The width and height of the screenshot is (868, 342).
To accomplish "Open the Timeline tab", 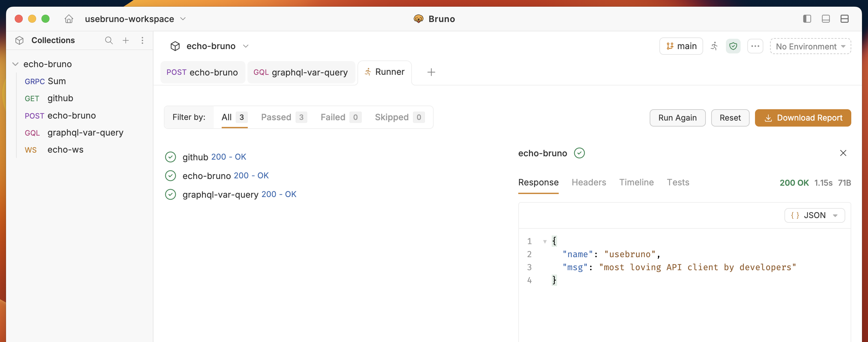I will (636, 182).
